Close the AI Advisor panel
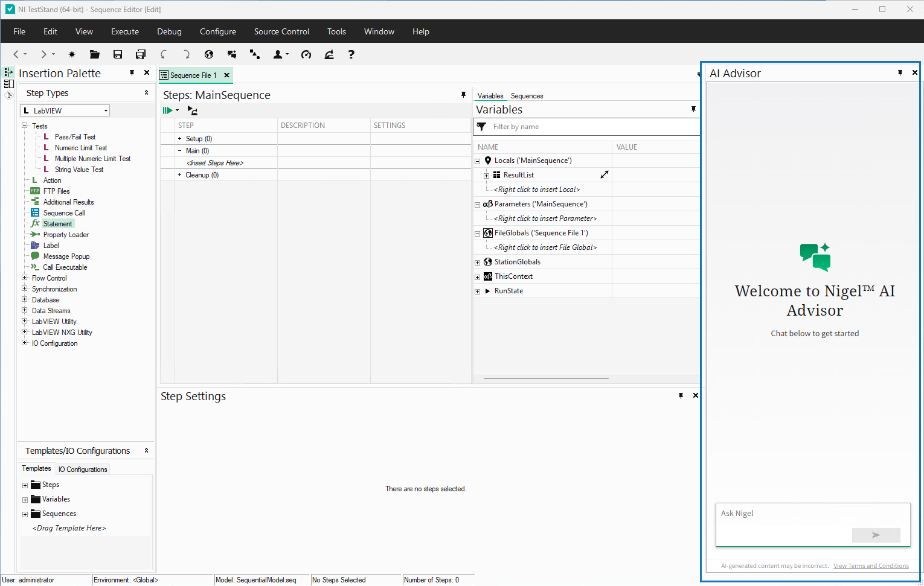Image resolution: width=924 pixels, height=586 pixels. (x=915, y=72)
